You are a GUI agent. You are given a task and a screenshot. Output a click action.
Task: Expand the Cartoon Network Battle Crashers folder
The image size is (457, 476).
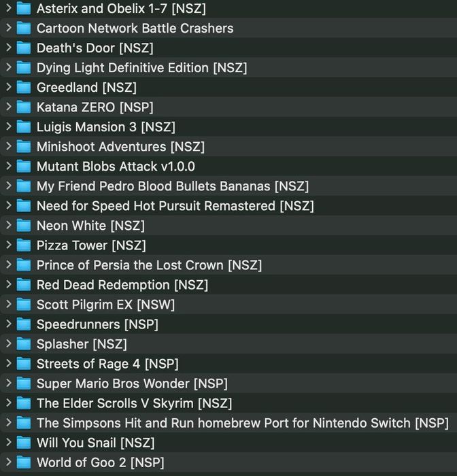[x=9, y=28]
